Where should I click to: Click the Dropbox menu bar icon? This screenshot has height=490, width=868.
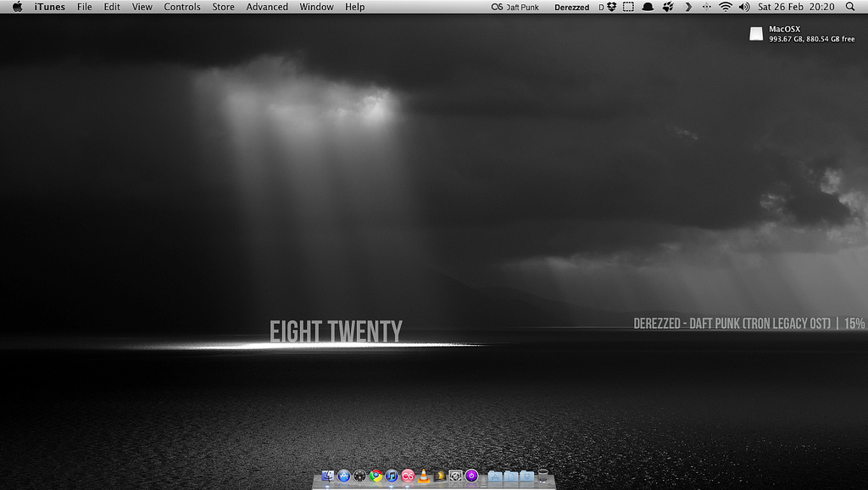[611, 7]
